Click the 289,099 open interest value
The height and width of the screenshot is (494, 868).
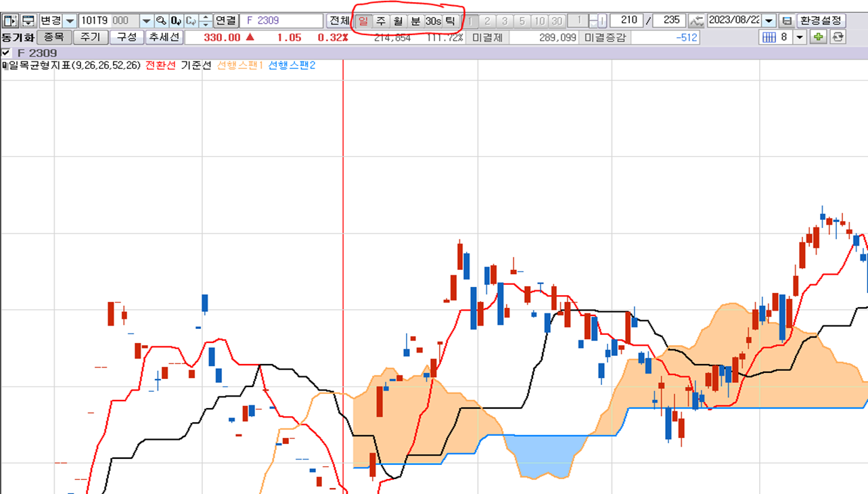pyautogui.click(x=557, y=38)
